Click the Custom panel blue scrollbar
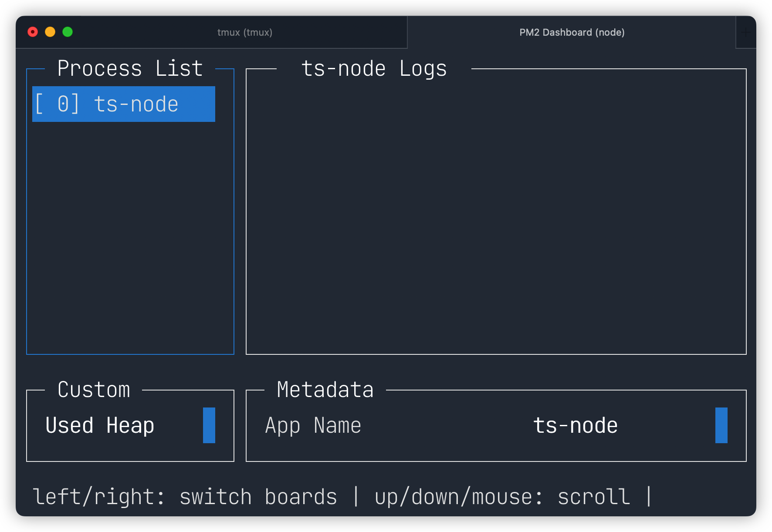The image size is (772, 532). tap(209, 425)
